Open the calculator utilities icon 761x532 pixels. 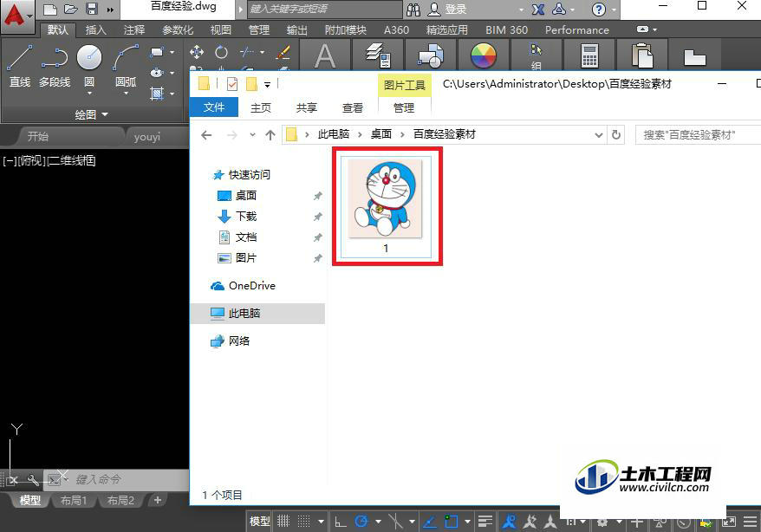click(589, 55)
